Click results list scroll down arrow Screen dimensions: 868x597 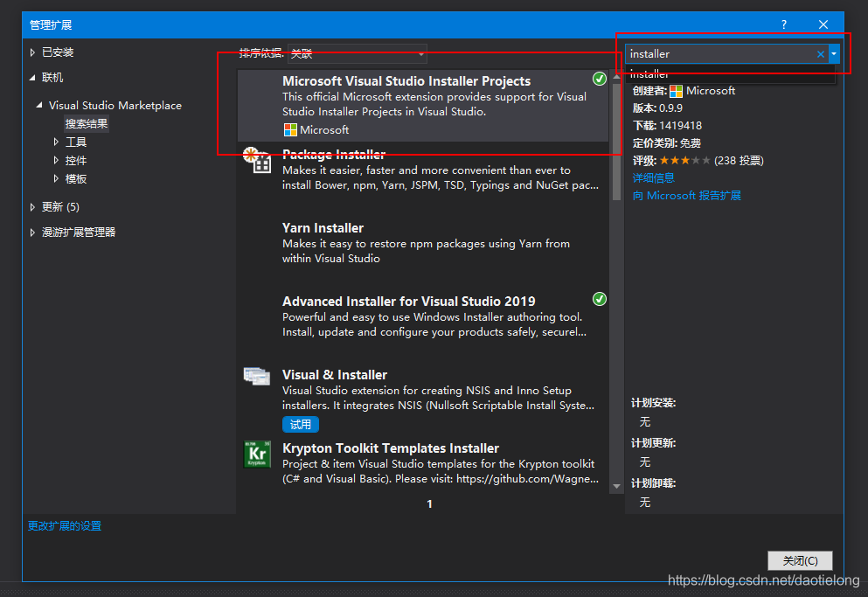[616, 486]
